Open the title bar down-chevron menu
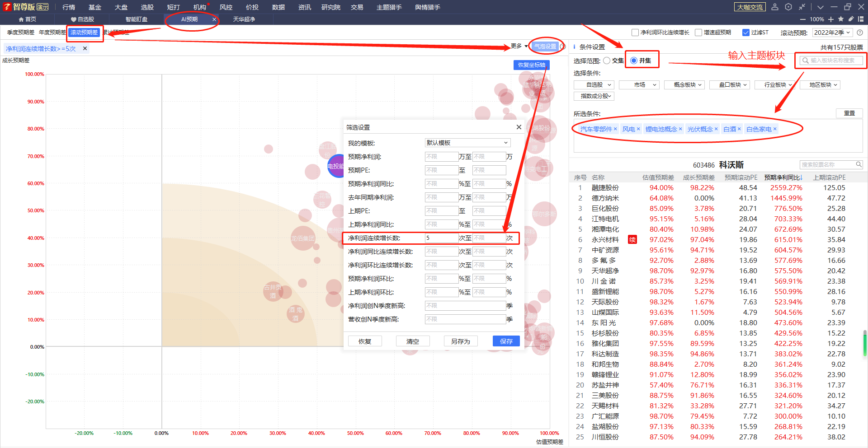 click(821, 7)
